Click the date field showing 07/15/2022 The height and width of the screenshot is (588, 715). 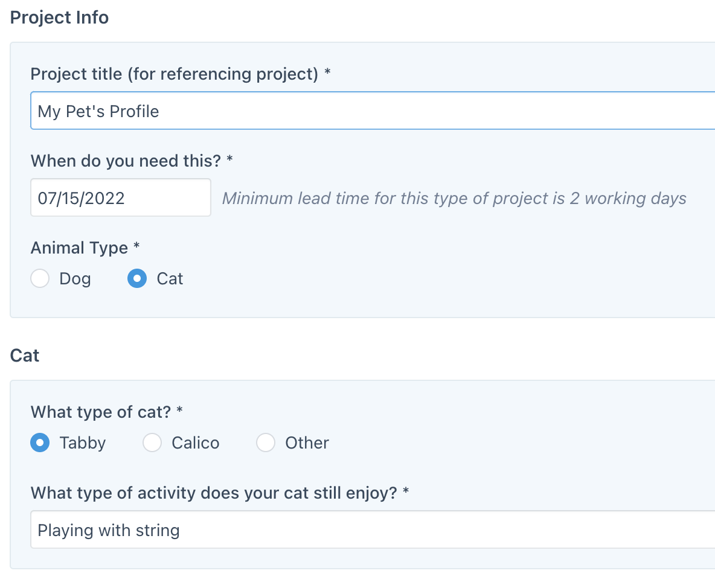tap(120, 197)
